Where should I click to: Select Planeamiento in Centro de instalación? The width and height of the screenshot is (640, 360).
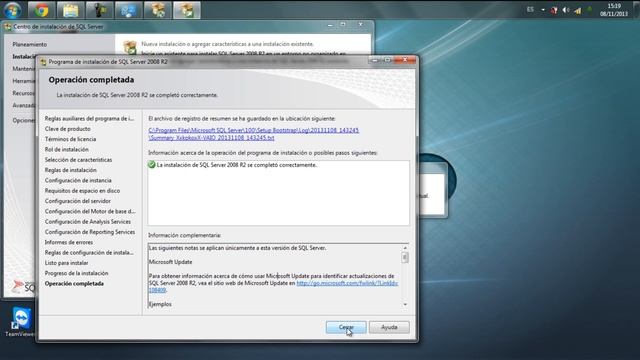30,44
